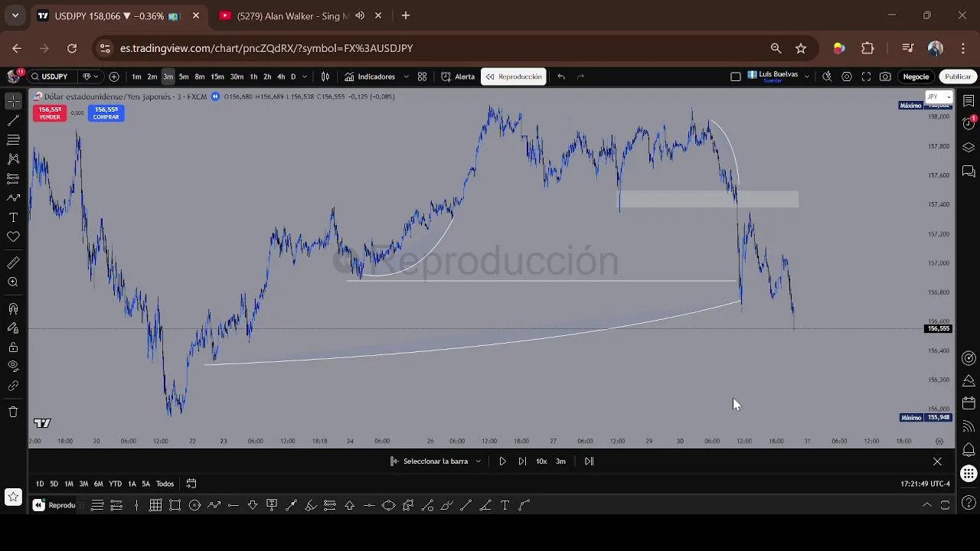This screenshot has height=551, width=980.
Task: Take a chart snapshot with camera icon
Action: tap(885, 77)
